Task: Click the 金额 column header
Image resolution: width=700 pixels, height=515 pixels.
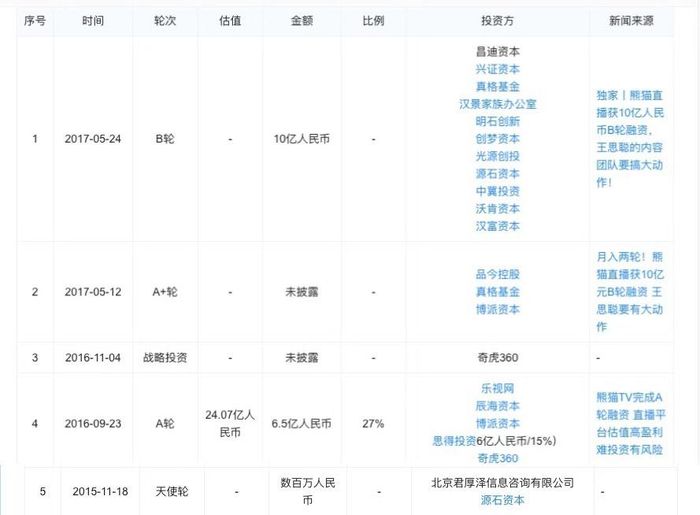Action: 302,21
